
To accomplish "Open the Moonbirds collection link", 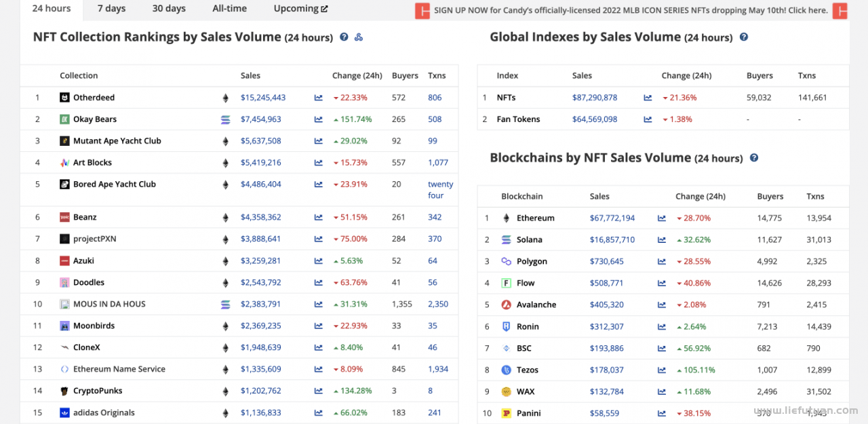I will click(94, 326).
